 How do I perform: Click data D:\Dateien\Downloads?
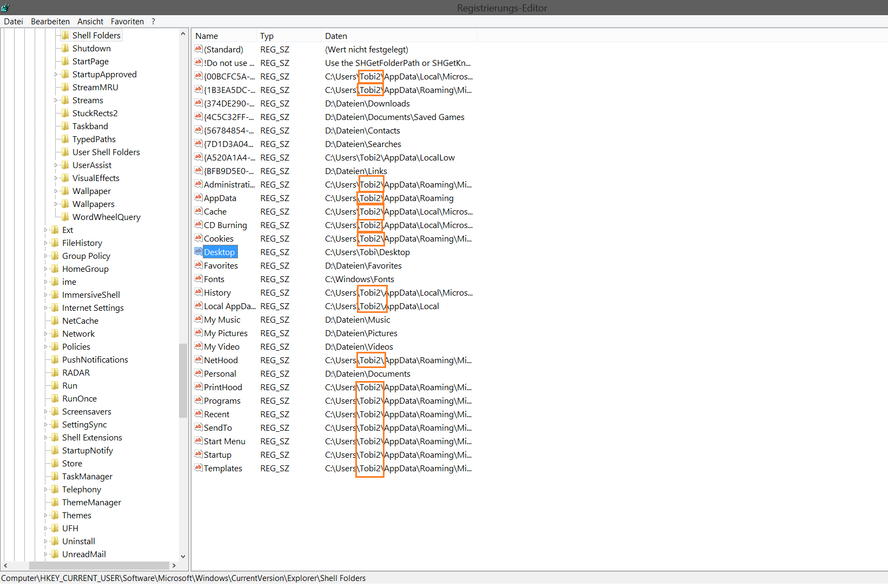367,103
